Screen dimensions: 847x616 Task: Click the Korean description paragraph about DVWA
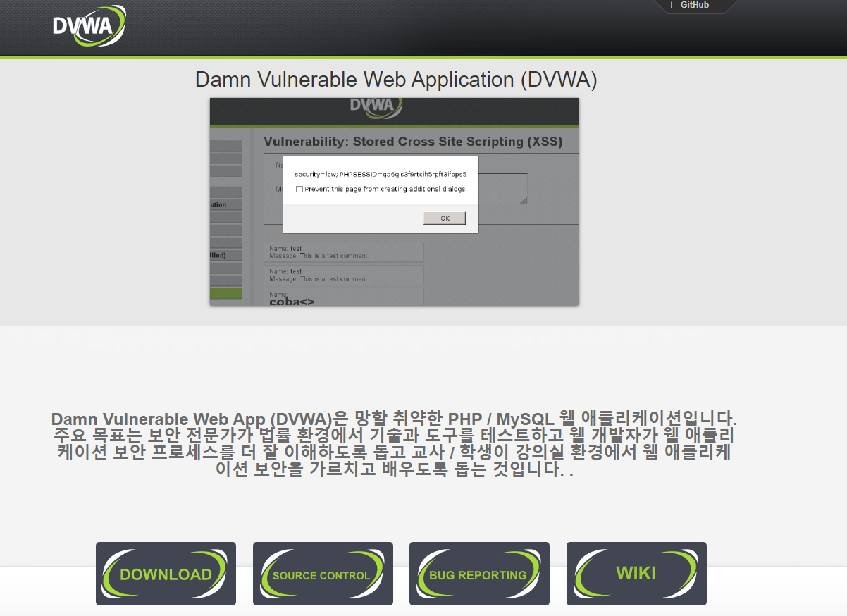[x=395, y=443]
